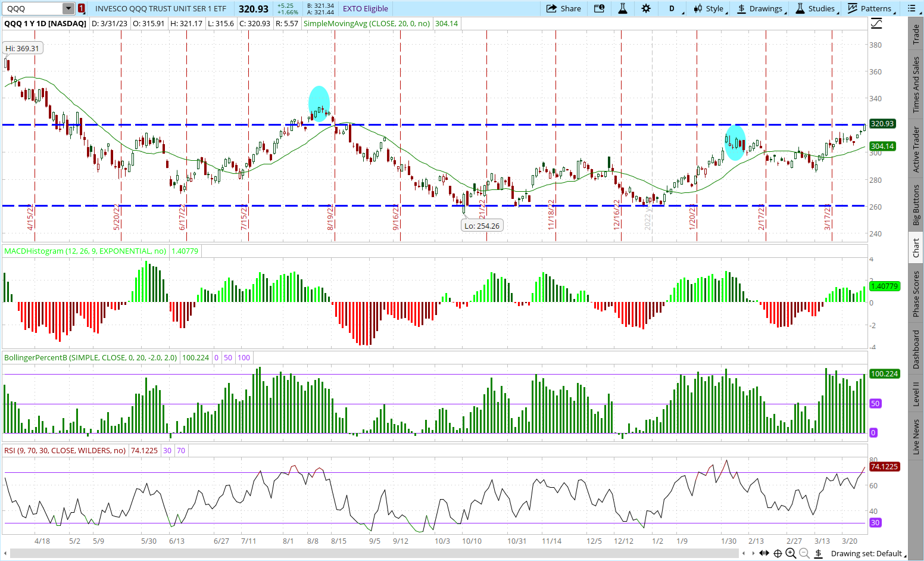Click the Studies button
Image resolution: width=924 pixels, height=561 pixels.
coord(816,8)
